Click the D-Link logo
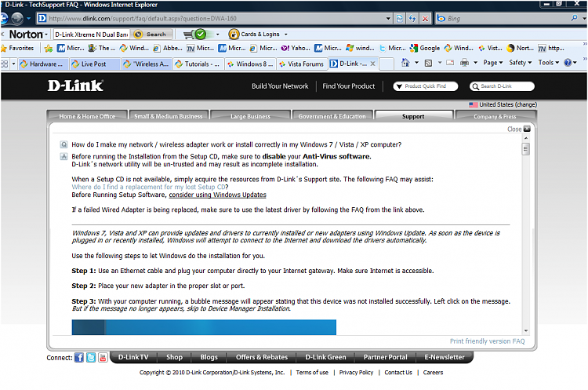 coord(75,86)
